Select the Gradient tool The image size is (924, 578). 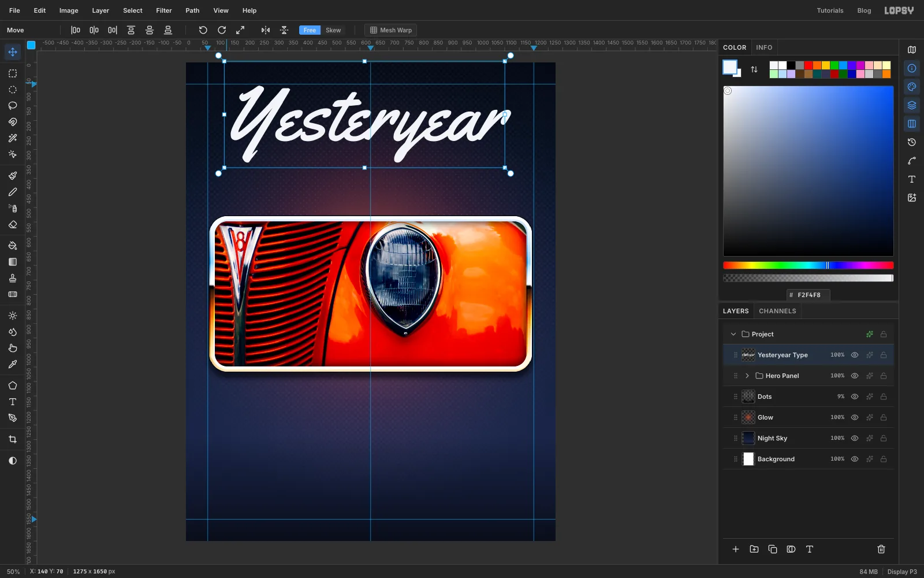[x=13, y=262]
